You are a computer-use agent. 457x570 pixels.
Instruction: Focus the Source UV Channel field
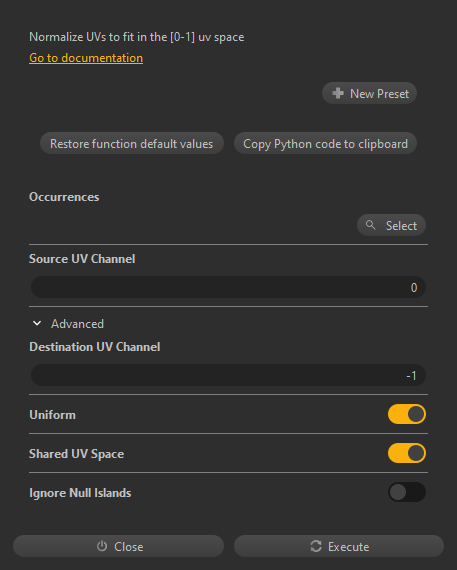pyautogui.click(x=228, y=287)
